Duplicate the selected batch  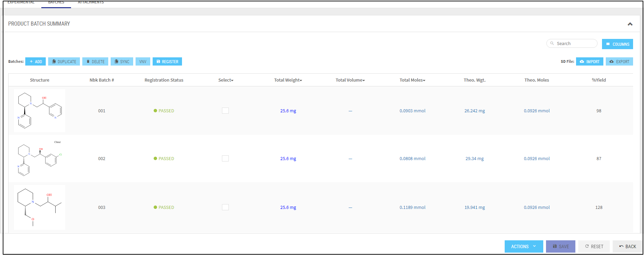[x=64, y=61]
